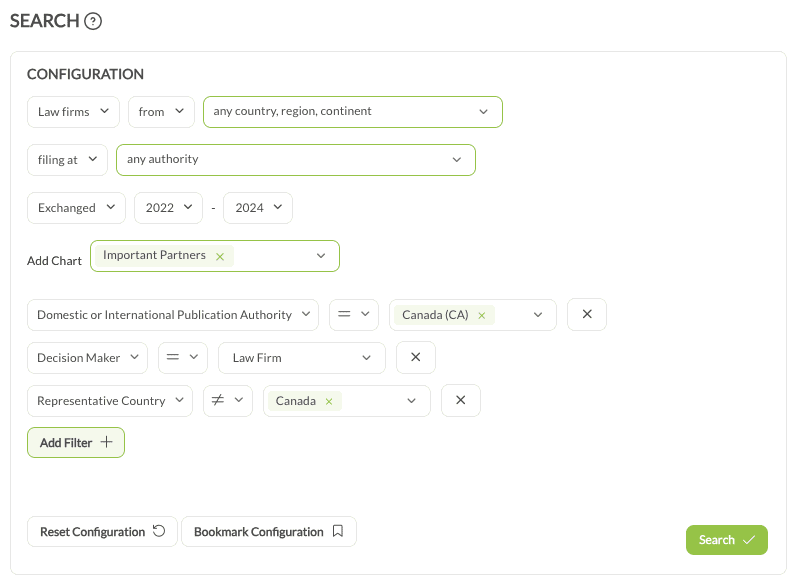Change the start year 2022 dropdown
Image resolution: width=799 pixels, height=584 pixels.
pyautogui.click(x=169, y=208)
